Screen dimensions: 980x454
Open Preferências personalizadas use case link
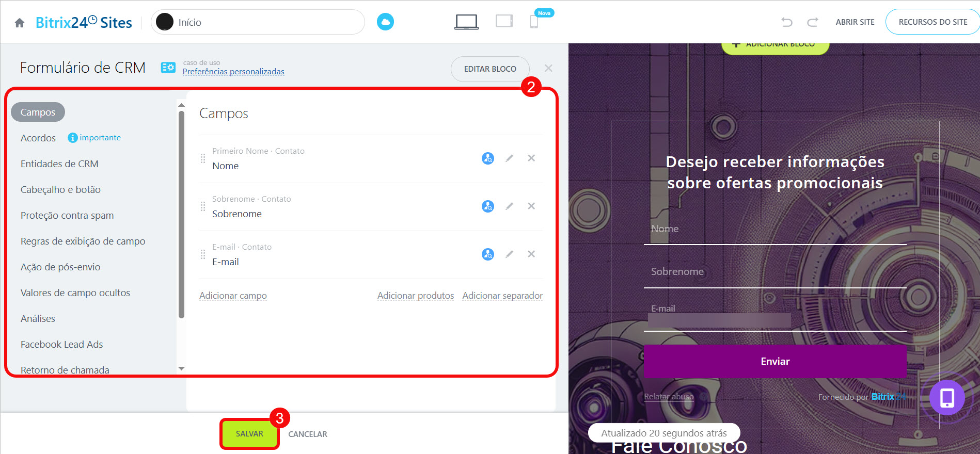pyautogui.click(x=233, y=72)
